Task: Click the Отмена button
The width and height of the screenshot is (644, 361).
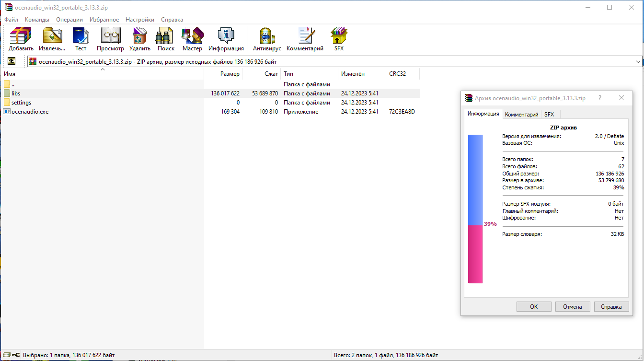Action: [573, 307]
